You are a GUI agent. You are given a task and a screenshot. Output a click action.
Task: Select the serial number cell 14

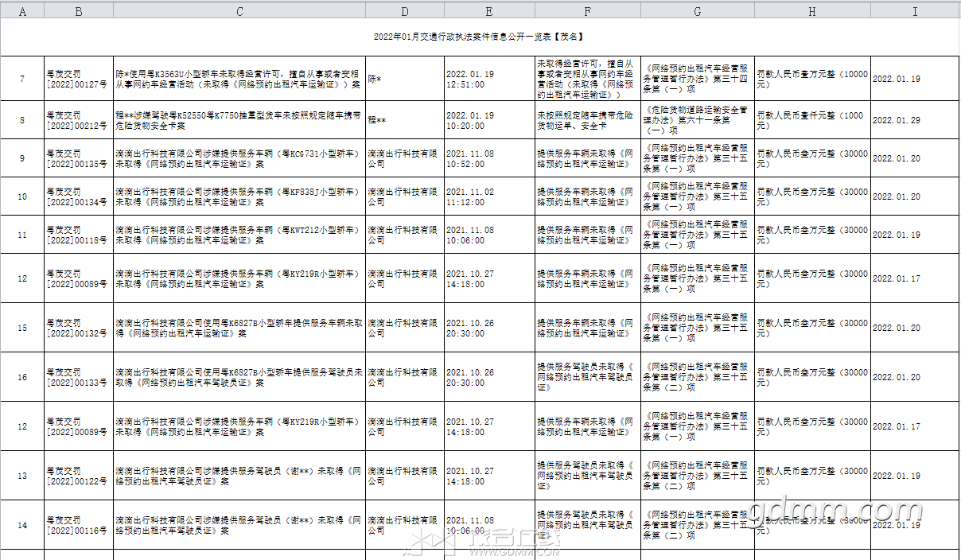coord(22,525)
